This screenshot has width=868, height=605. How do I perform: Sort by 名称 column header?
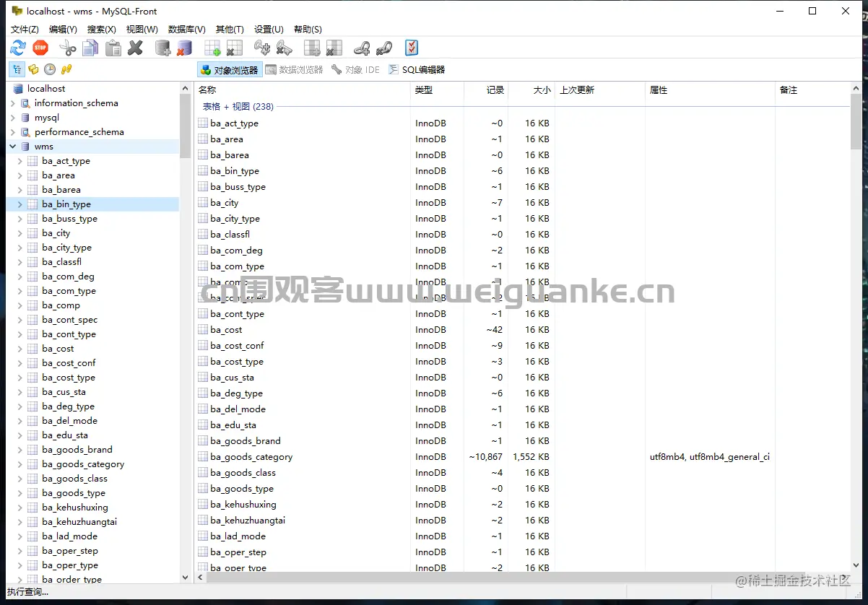coord(302,90)
